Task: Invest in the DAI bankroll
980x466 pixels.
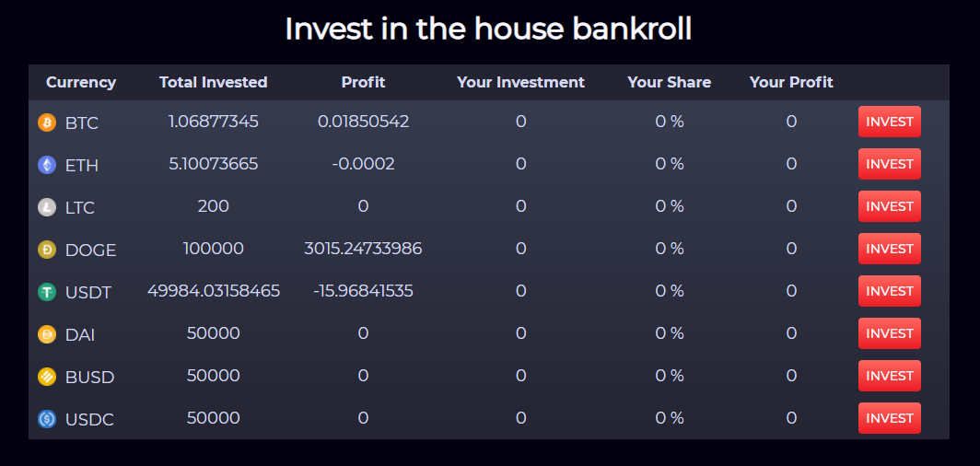Action: tap(890, 333)
